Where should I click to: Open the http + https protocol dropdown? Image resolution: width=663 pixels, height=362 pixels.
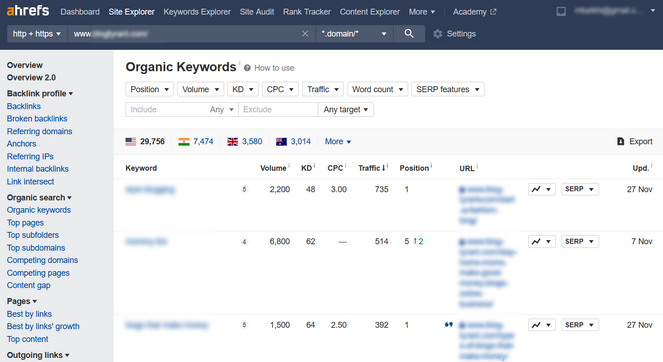click(37, 34)
